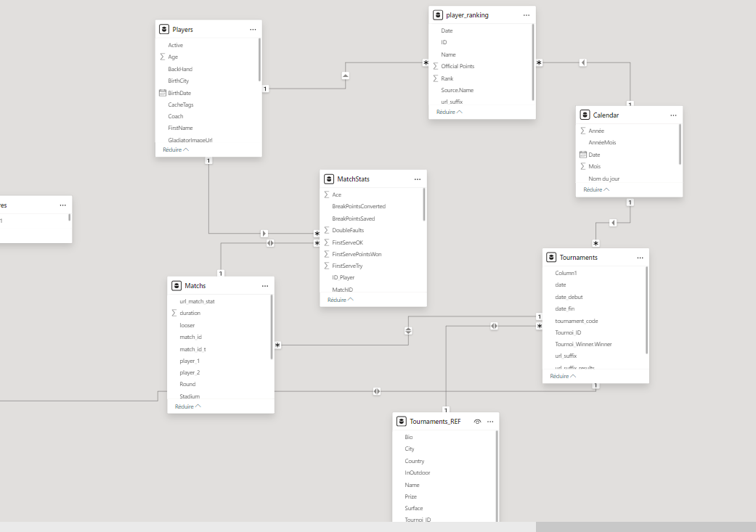Image resolution: width=756 pixels, height=532 pixels.
Task: Select BreakPointsConverted field in MatchStats
Action: pos(359,206)
